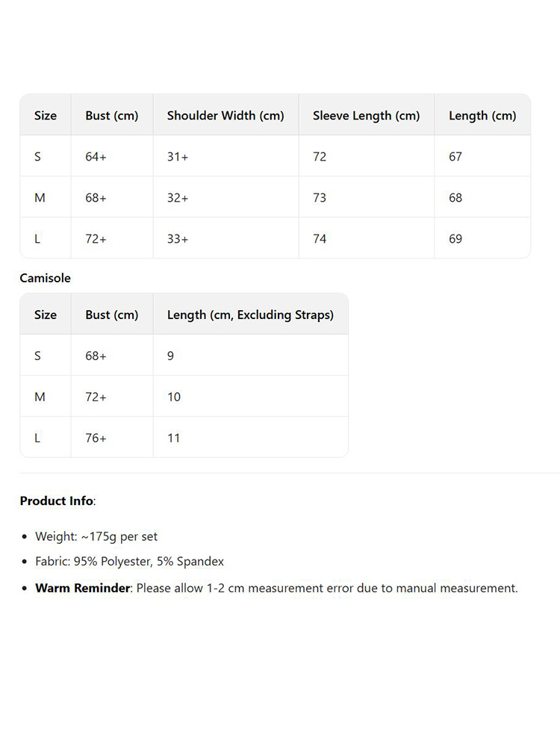Click the camisole length value 11
560x747 pixels.
[x=174, y=438]
